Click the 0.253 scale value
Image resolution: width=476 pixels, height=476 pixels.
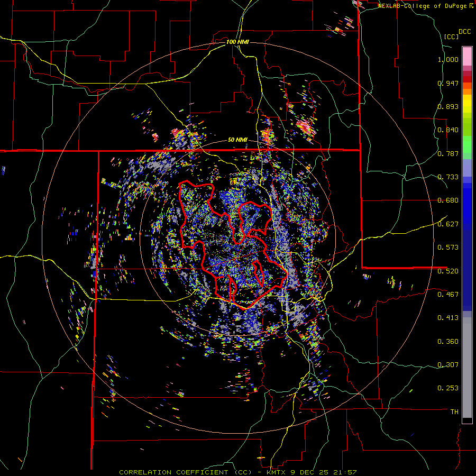point(448,388)
